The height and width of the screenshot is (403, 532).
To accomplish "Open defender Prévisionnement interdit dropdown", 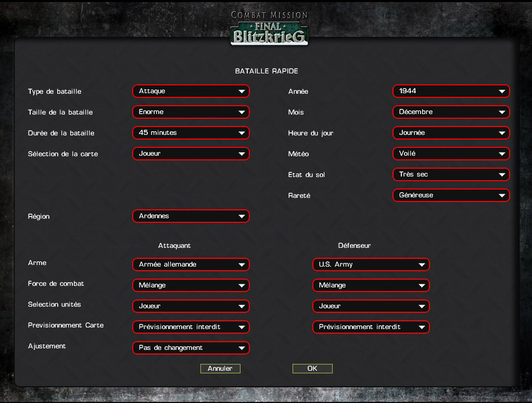I will click(x=371, y=327).
